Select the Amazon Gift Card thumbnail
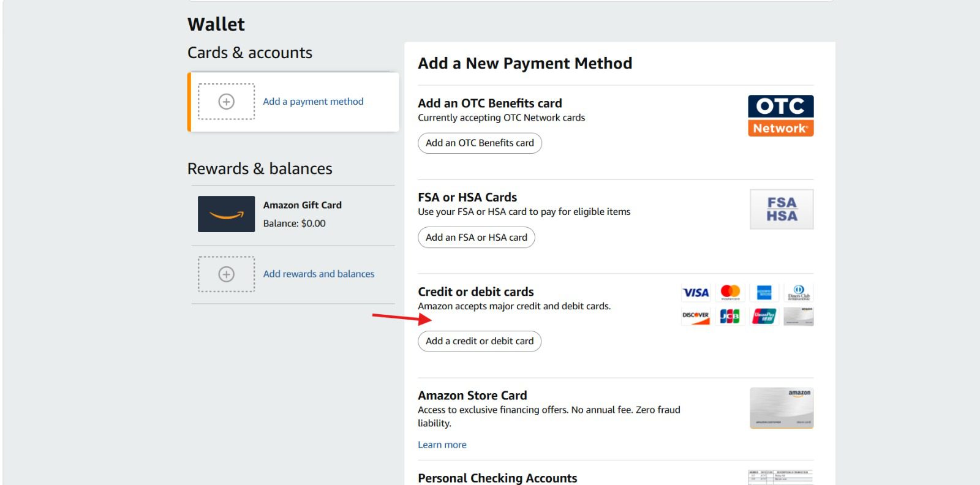This screenshot has height=485, width=980. pyautogui.click(x=226, y=214)
